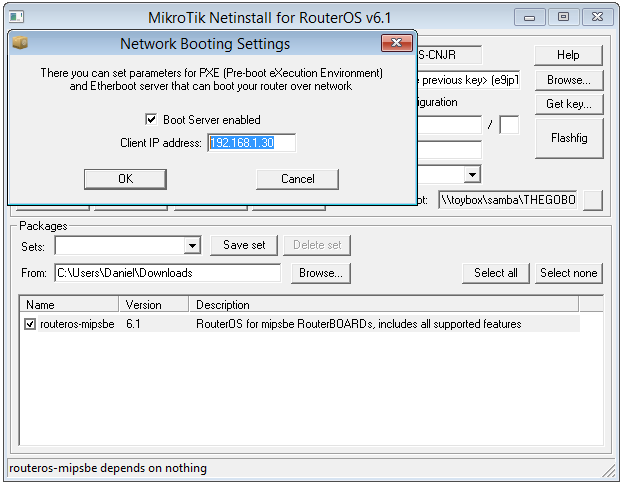Toggle the Boot Server enabled checkbox
The image size is (621, 484).
pyautogui.click(x=151, y=119)
